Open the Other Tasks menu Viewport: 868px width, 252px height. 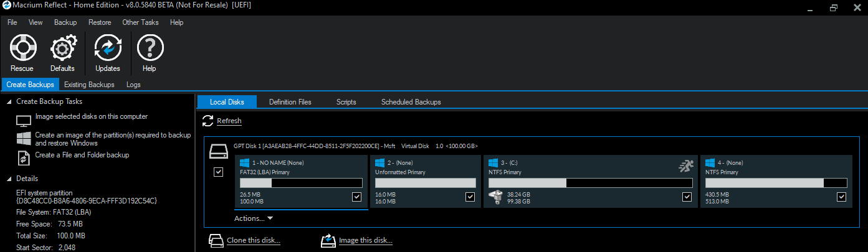point(140,22)
